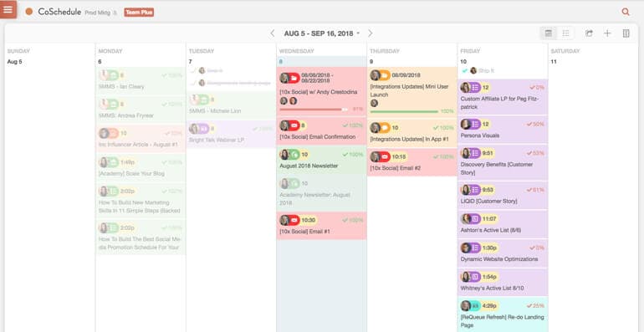Open the Prod Mktg calendar switcher
644x332 pixels.
(x=100, y=13)
